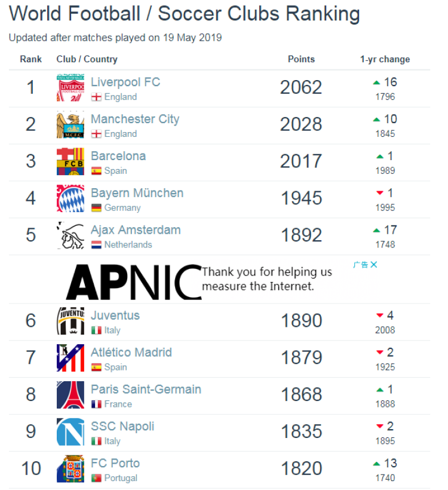Viewport: 448px width, 490px height.
Task: Click the Portugal flag under FC Porto
Action: click(96, 478)
